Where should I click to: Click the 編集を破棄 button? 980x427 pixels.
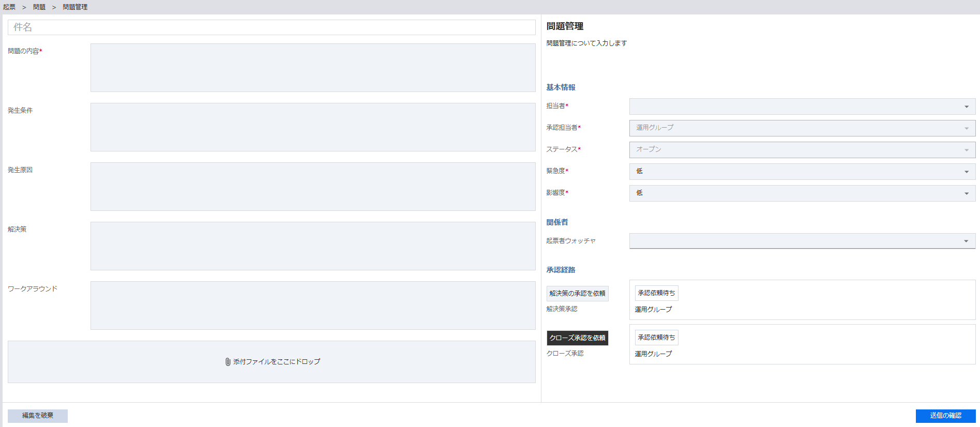point(38,416)
